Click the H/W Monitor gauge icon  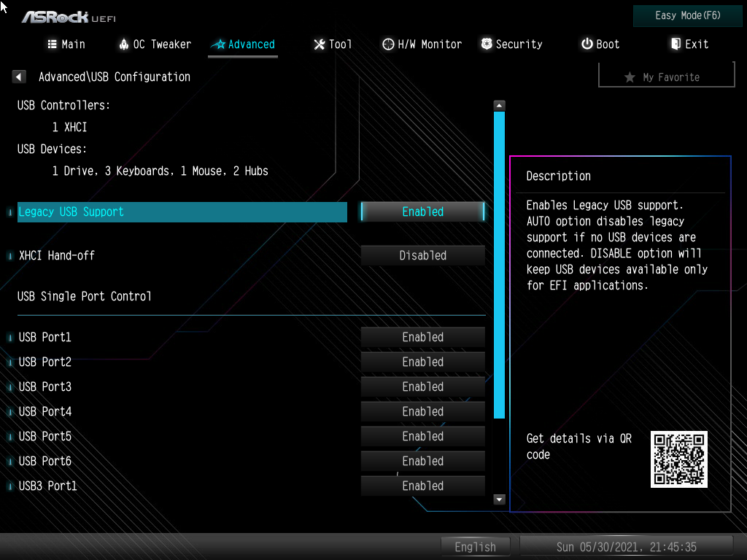(x=388, y=44)
